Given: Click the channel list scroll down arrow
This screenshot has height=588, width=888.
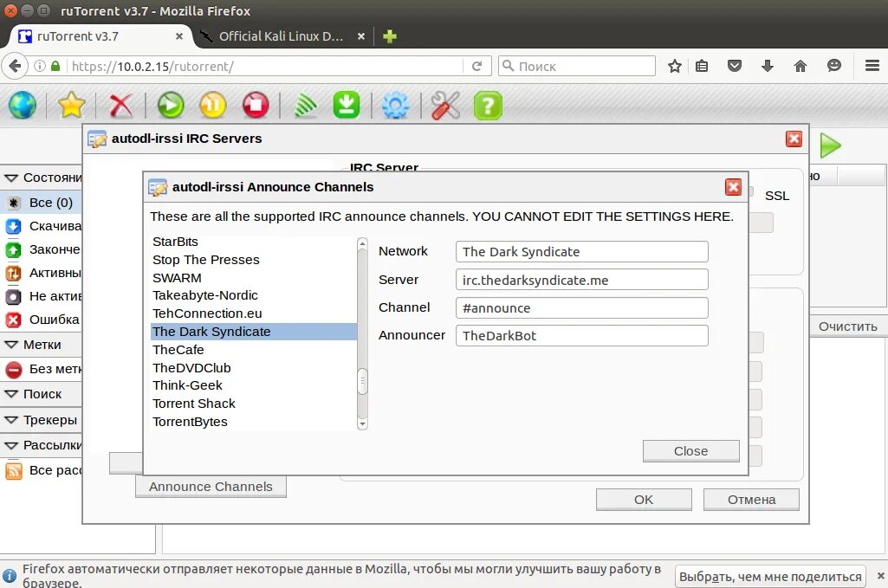Looking at the screenshot, I should (x=362, y=423).
